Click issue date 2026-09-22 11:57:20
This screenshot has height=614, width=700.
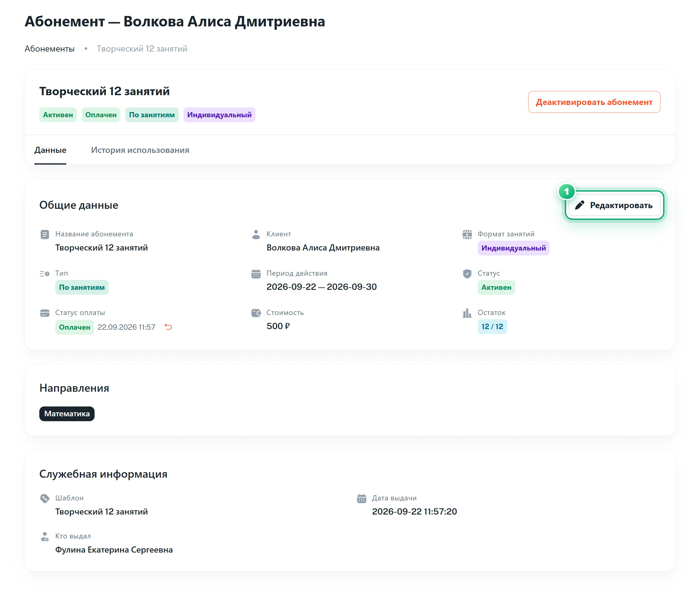[414, 511]
